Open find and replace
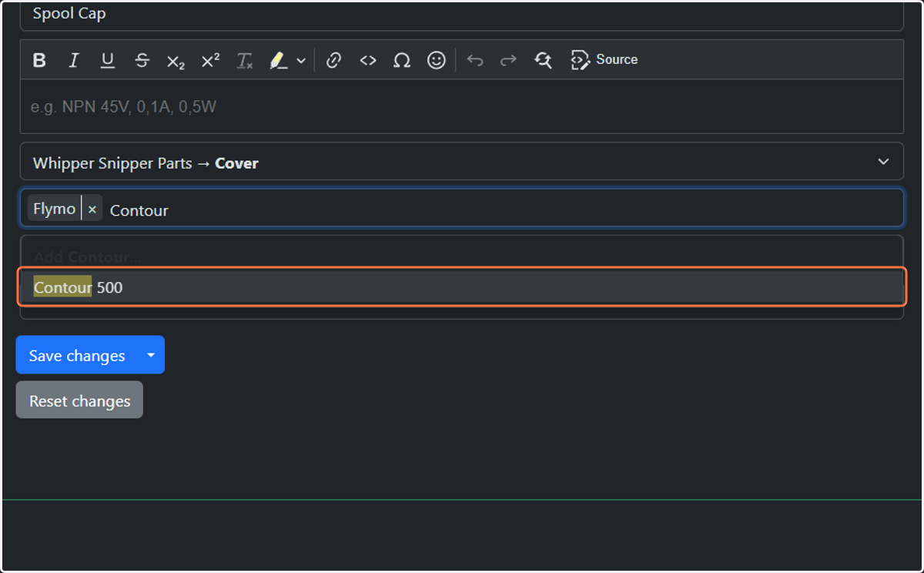Viewport: 924px width, 573px height. point(543,60)
